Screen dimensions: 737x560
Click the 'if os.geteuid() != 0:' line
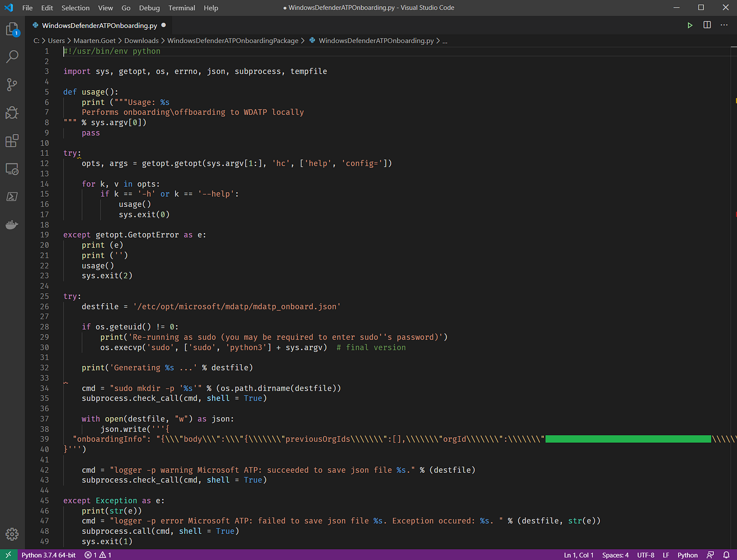(x=130, y=327)
